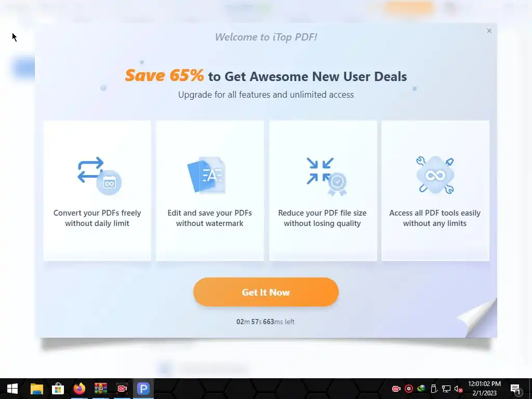Launch Firefox from the taskbar
The image size is (532, 399).
point(79,389)
